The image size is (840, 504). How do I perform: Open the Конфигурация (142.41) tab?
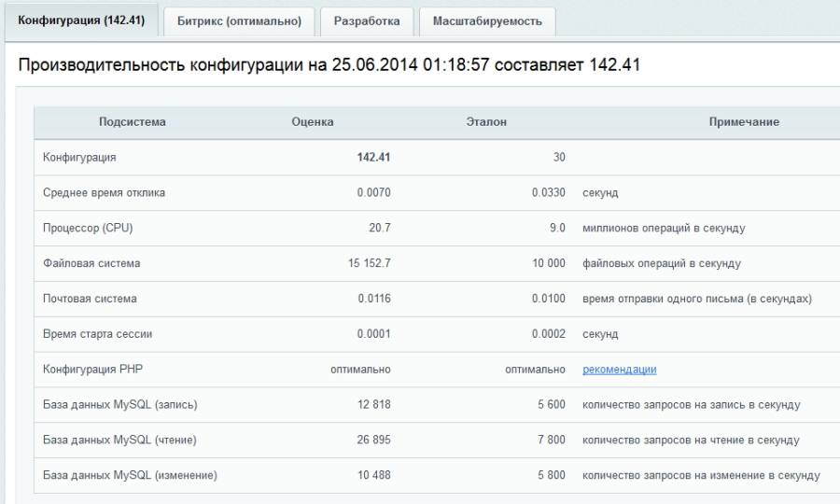tap(81, 21)
